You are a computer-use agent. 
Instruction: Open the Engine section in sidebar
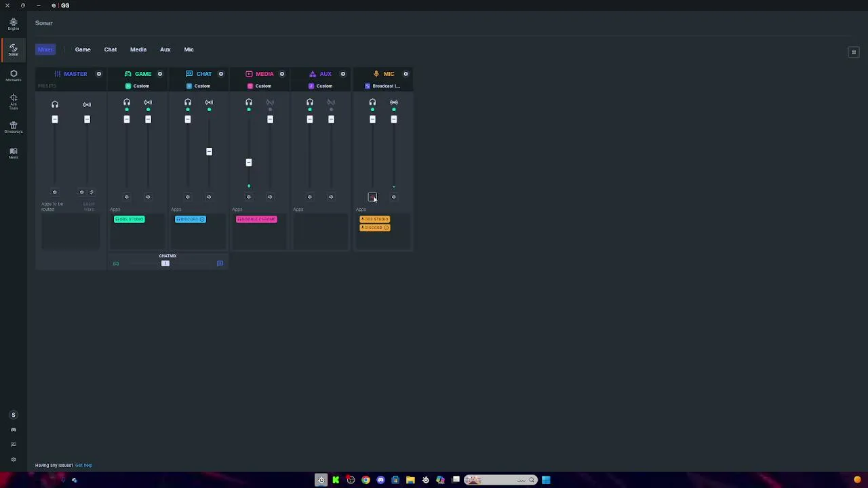tap(13, 24)
